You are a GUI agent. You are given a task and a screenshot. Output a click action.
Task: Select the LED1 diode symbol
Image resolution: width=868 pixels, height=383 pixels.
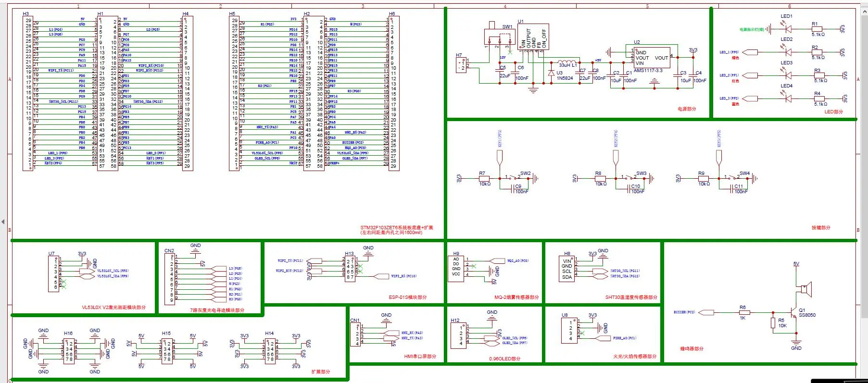(x=788, y=29)
